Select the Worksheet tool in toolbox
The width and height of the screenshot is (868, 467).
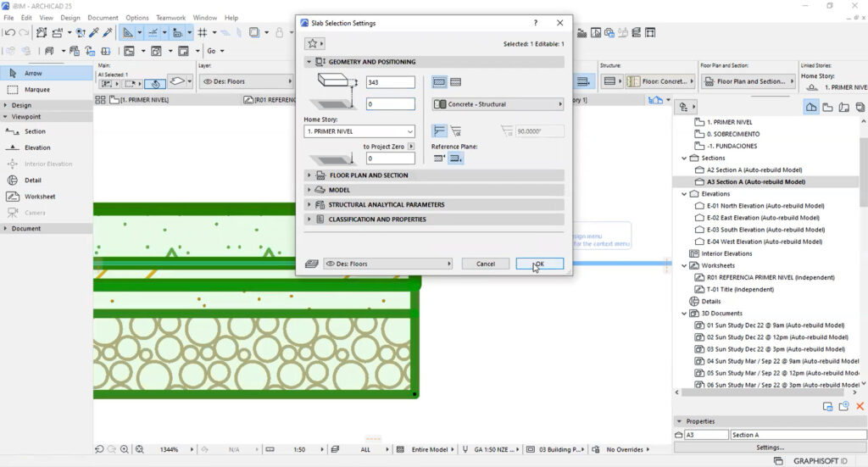coord(46,197)
